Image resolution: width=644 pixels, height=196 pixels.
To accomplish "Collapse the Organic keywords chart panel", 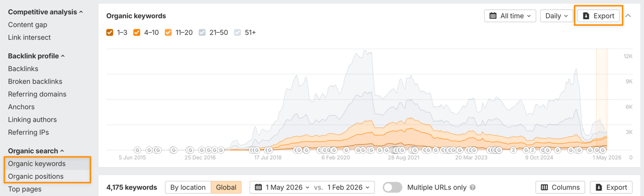I will coord(628,16).
